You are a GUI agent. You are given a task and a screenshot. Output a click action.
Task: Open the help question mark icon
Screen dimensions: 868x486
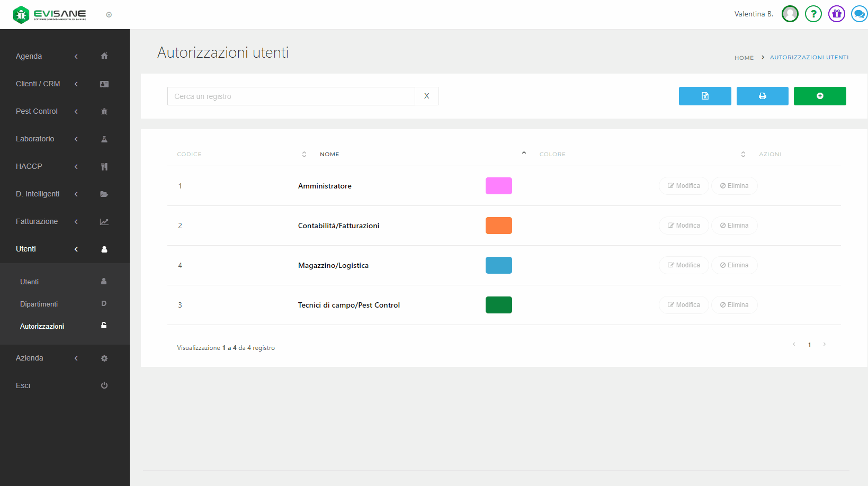[x=813, y=14]
